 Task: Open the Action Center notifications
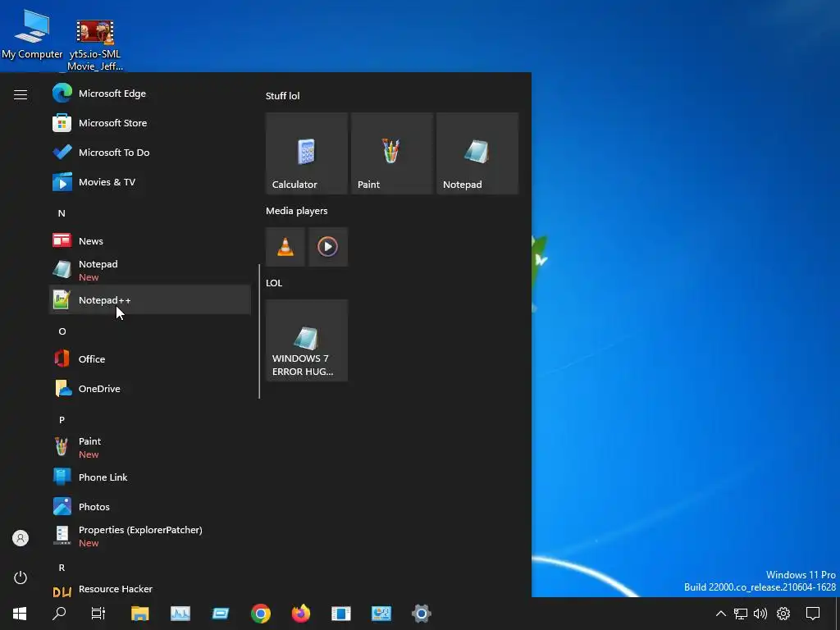pos(813,614)
